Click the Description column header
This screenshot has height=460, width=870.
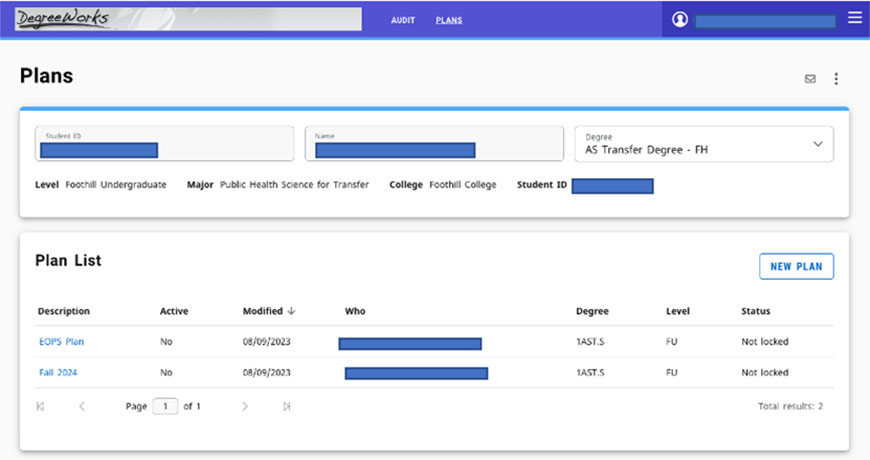click(x=64, y=311)
